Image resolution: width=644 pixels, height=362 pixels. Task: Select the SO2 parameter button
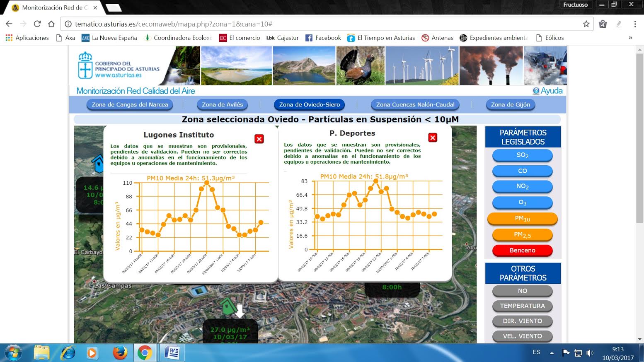522,155
